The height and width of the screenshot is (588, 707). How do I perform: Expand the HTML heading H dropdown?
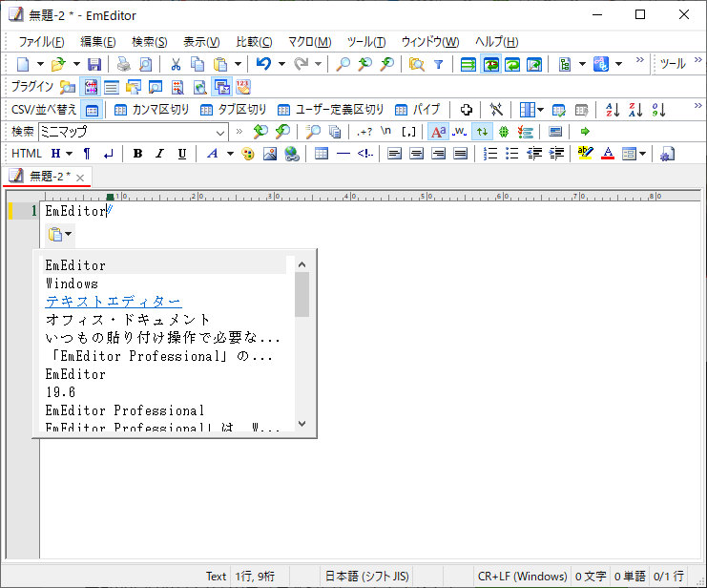[x=69, y=154]
